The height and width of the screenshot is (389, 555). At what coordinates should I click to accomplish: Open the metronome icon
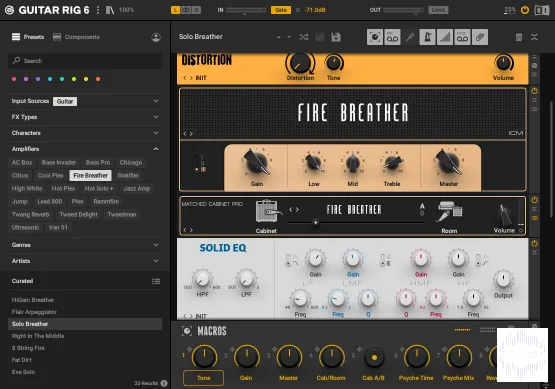[427, 37]
